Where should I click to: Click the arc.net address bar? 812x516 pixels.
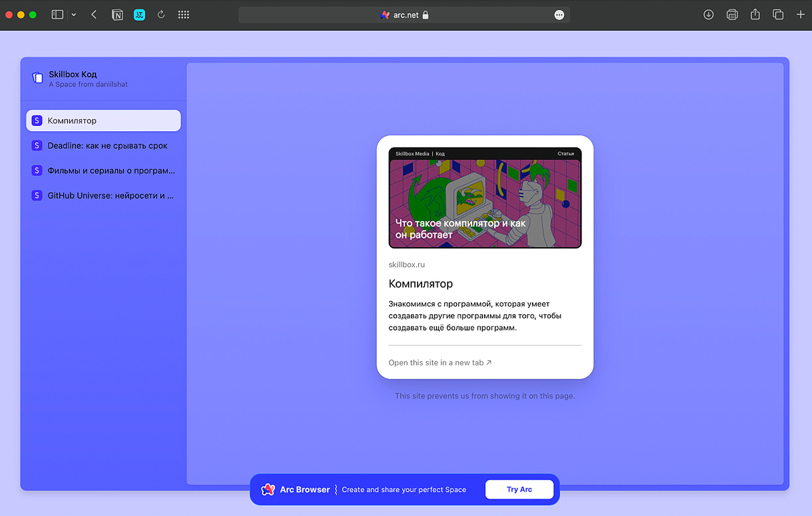[404, 15]
